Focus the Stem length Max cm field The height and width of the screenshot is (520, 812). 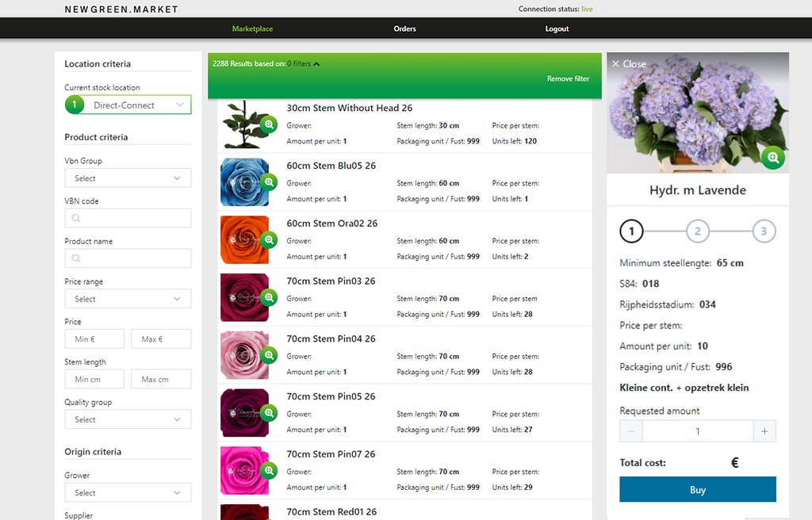[161, 379]
